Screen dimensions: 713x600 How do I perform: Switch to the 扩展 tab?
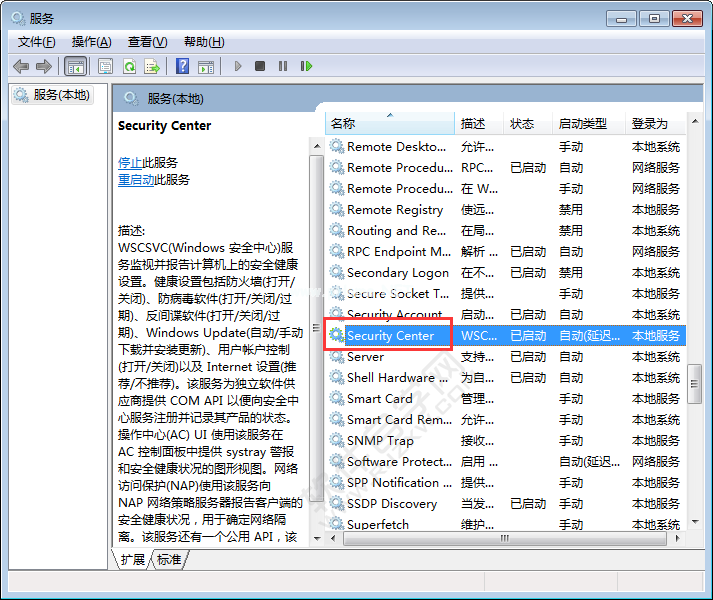point(132,559)
